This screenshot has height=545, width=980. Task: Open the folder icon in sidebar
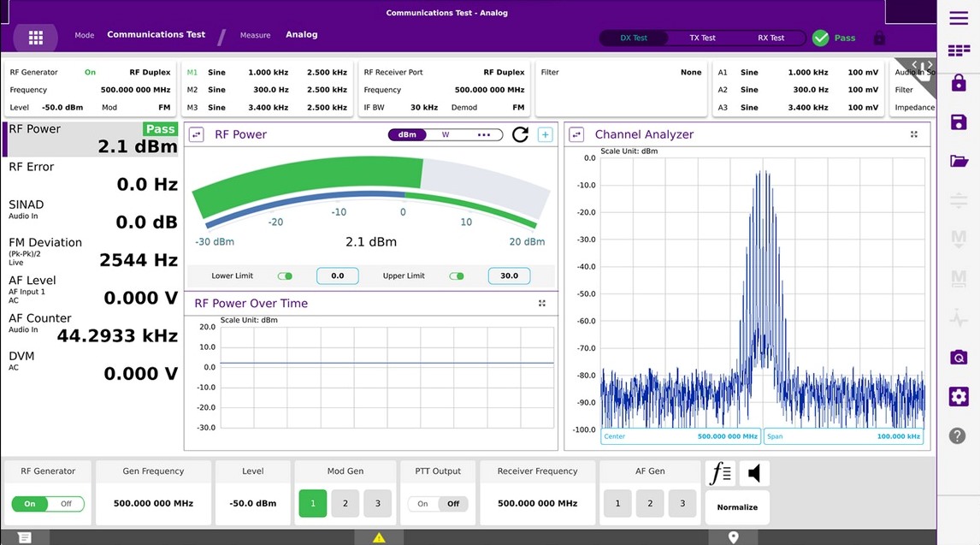point(959,161)
